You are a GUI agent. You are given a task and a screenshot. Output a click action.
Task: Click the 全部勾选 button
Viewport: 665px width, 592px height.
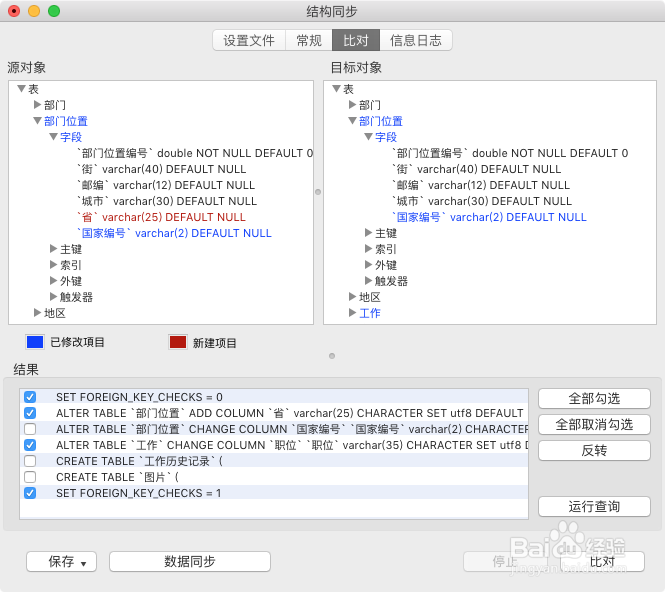coord(594,399)
